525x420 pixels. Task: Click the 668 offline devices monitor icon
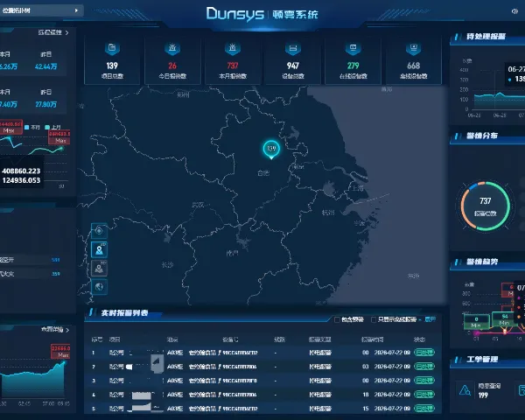414,48
